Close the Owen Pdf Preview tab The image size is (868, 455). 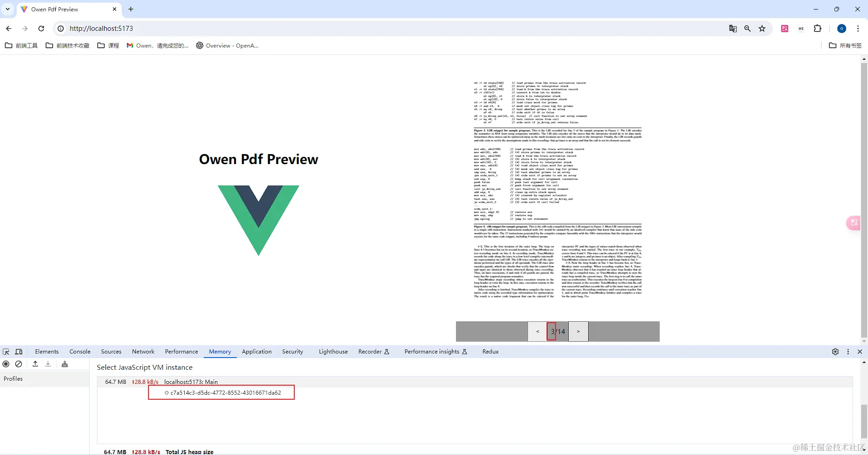115,9
